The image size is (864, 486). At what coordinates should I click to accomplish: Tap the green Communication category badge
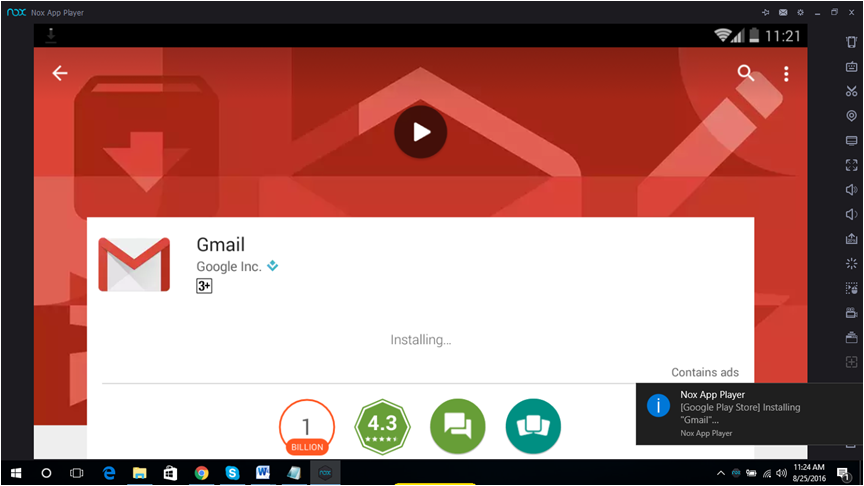(457, 426)
